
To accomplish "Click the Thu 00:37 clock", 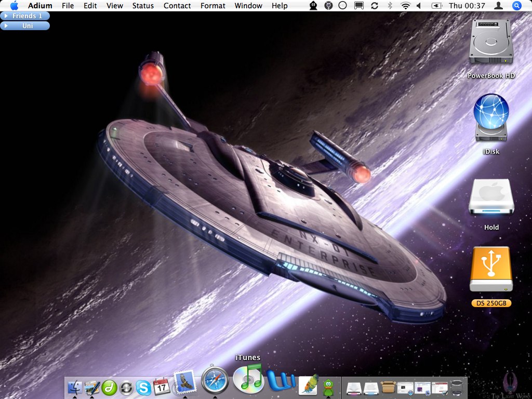I will 467,5.
